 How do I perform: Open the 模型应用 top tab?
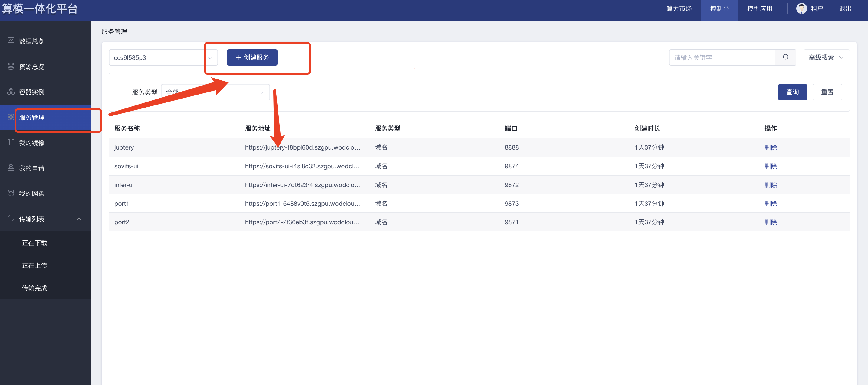(x=760, y=9)
